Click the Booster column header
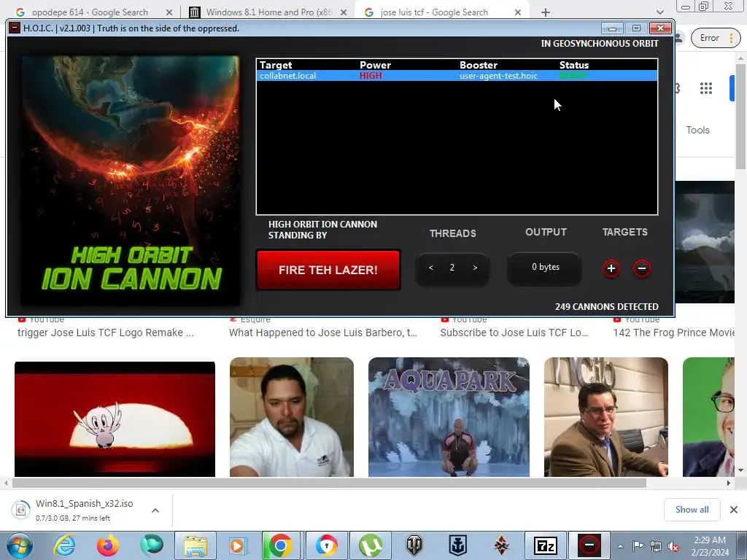747x560 pixels. coord(479,65)
